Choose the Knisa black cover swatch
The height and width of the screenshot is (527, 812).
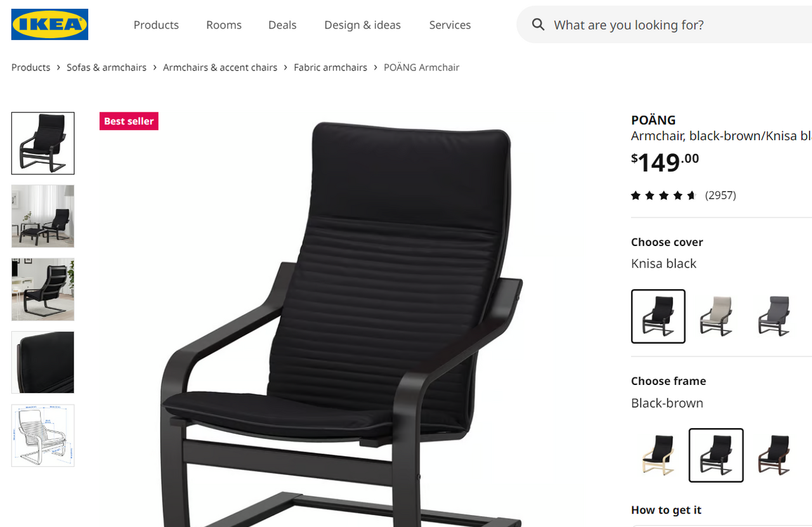pos(658,316)
